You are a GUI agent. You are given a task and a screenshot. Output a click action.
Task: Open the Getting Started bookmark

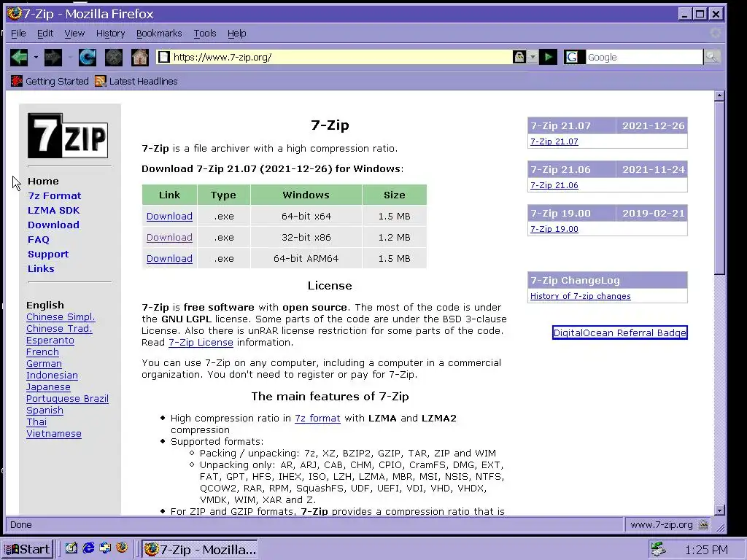pyautogui.click(x=50, y=82)
